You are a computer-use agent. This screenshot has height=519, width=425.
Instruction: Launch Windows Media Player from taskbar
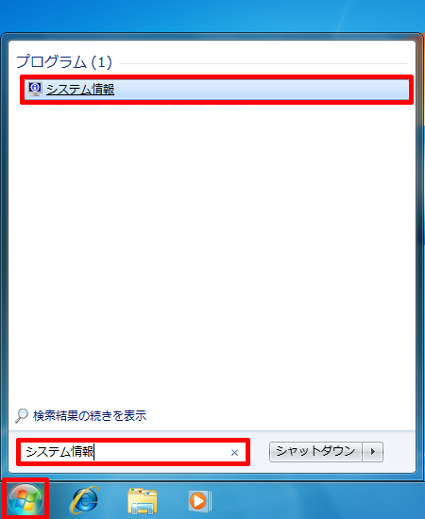tap(199, 501)
